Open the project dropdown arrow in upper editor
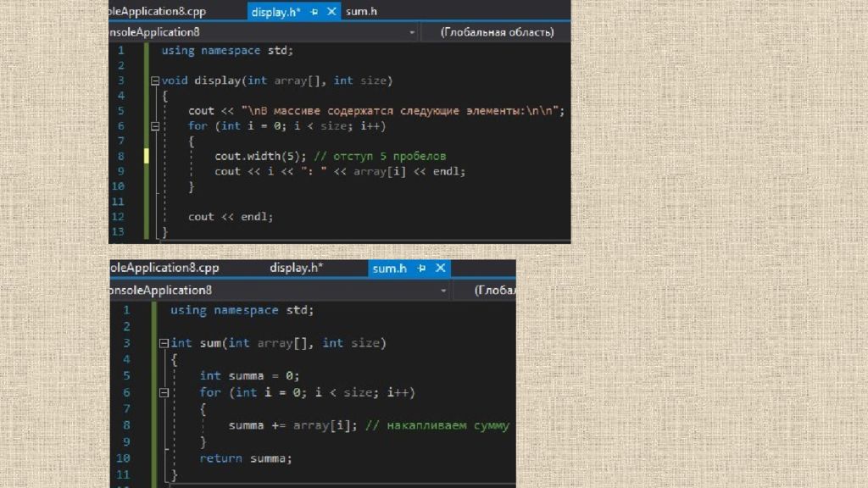The image size is (868, 488). (x=412, y=33)
